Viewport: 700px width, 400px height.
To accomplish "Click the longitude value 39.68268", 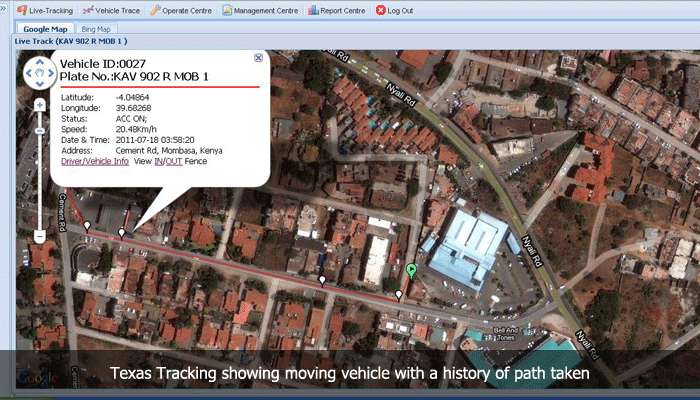I will [x=133, y=108].
